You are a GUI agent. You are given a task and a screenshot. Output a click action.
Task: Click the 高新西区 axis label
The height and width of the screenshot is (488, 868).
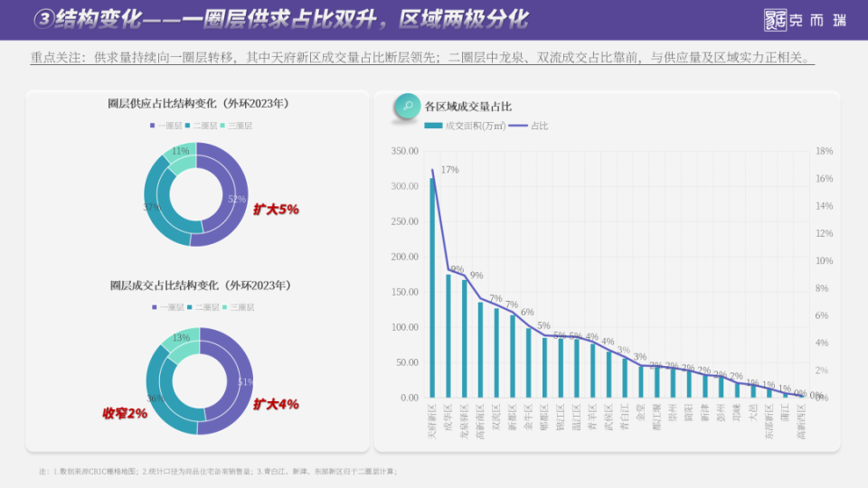[802, 422]
